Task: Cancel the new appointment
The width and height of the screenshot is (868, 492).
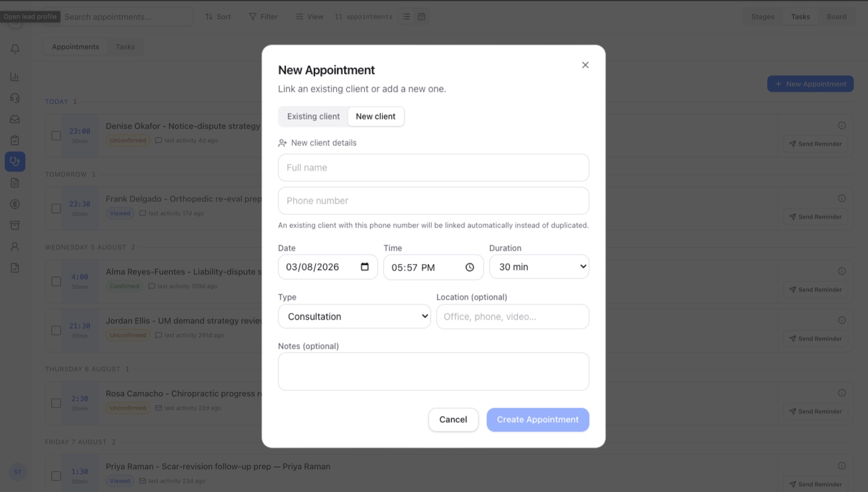Action: [453, 420]
